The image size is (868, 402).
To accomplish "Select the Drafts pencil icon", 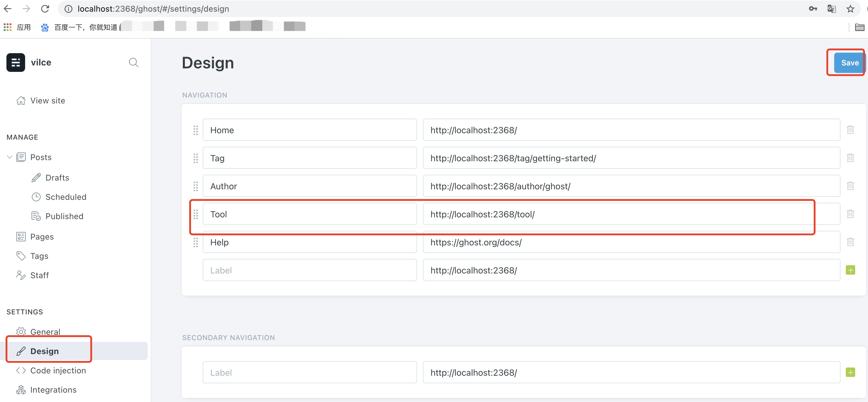I will point(37,177).
